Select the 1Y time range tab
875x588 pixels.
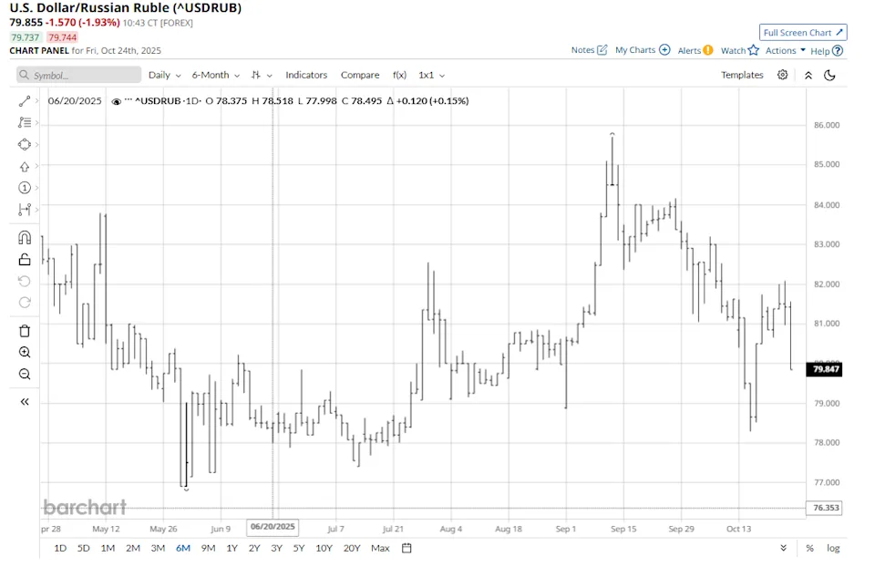[232, 548]
